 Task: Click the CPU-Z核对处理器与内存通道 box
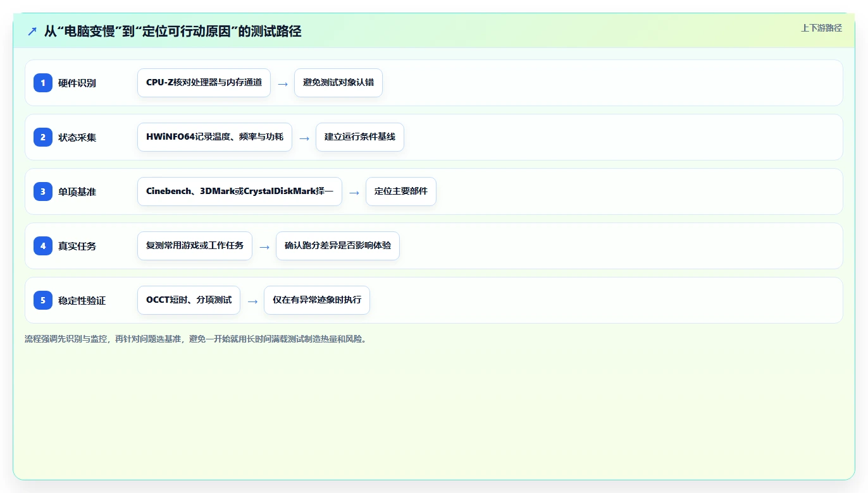[x=204, y=83]
